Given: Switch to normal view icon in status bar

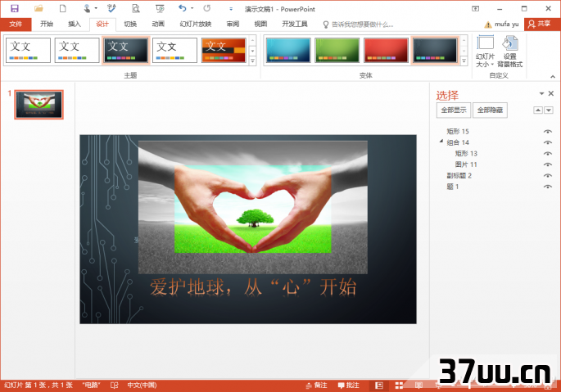Looking at the screenshot, I should (379, 385).
